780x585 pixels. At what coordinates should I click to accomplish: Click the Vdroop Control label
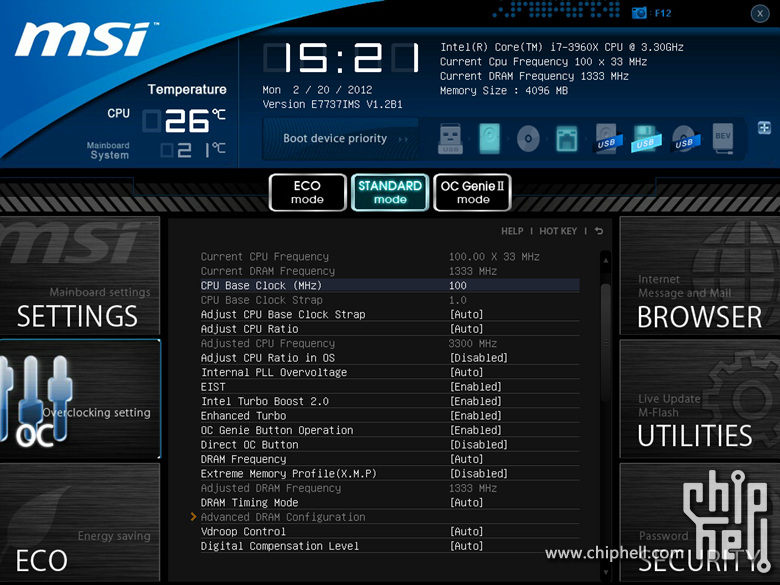[x=243, y=531]
